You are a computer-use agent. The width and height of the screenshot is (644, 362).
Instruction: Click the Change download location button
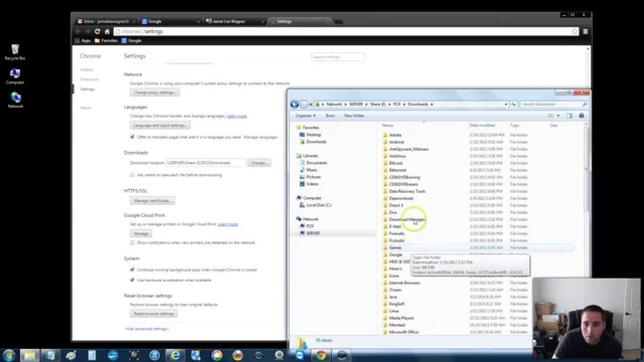[259, 163]
